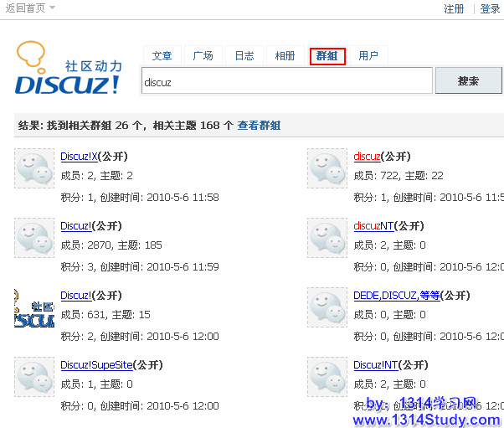Image resolution: width=504 pixels, height=428 pixels.
Task: Click avatar icon of the Discuz!NT group
Action: (x=327, y=377)
